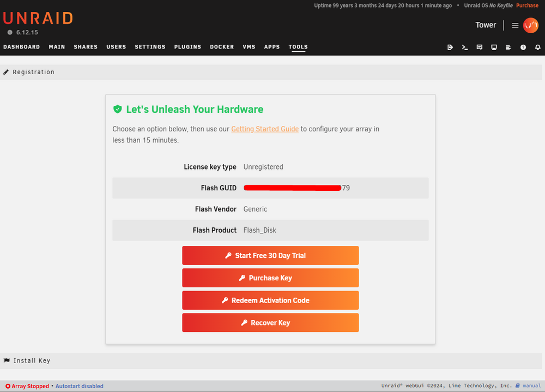Click the Autostart disabled status text
Viewport: 545px width, 392px height.
point(79,386)
